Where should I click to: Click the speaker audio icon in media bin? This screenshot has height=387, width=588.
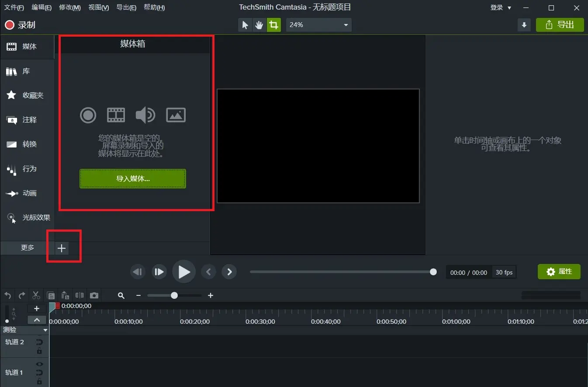pos(145,115)
